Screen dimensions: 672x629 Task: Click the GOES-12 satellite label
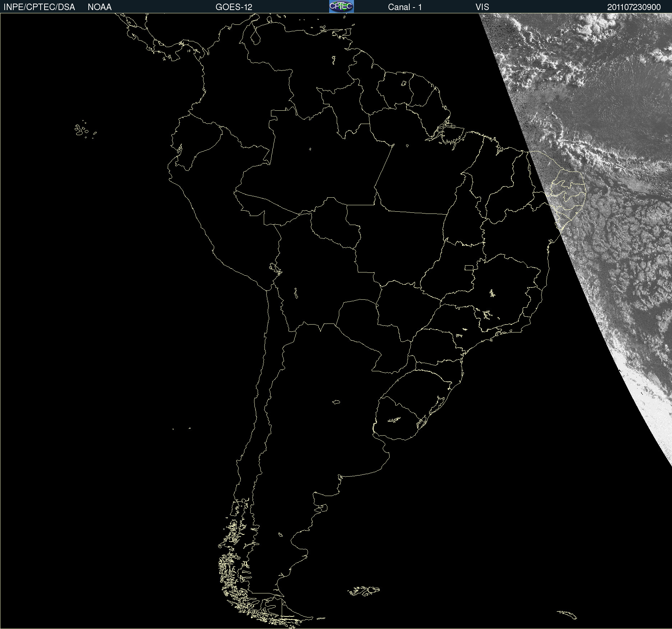pyautogui.click(x=234, y=7)
